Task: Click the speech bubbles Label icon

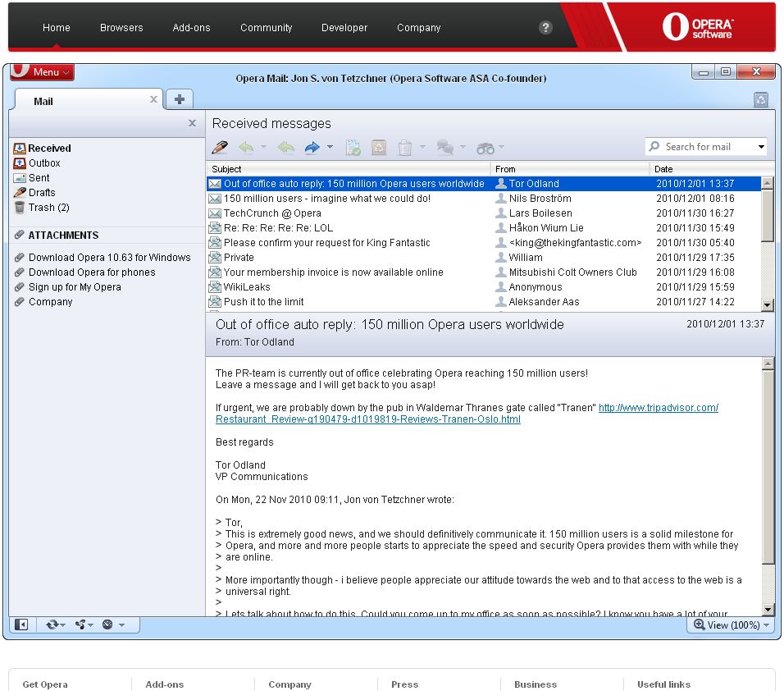Action: click(445, 147)
